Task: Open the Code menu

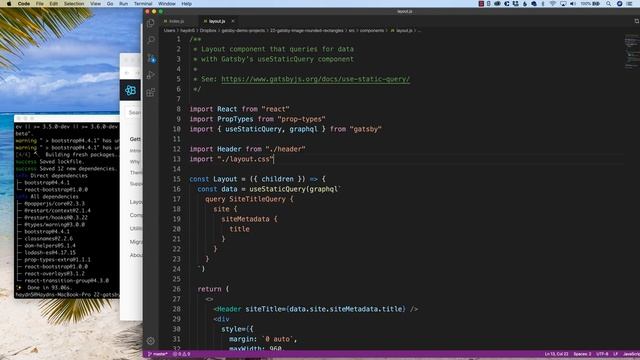Action: 24,4
